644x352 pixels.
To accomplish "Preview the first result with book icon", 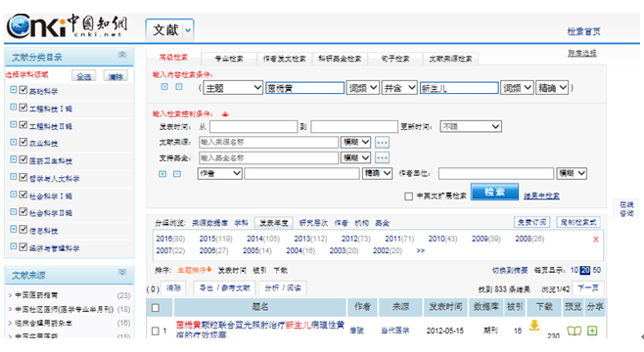I will coord(575,330).
